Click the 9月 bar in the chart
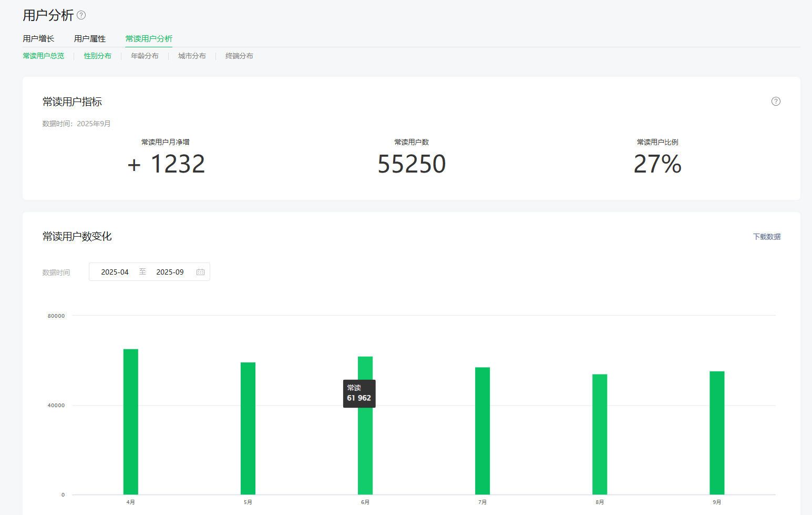 point(717,432)
